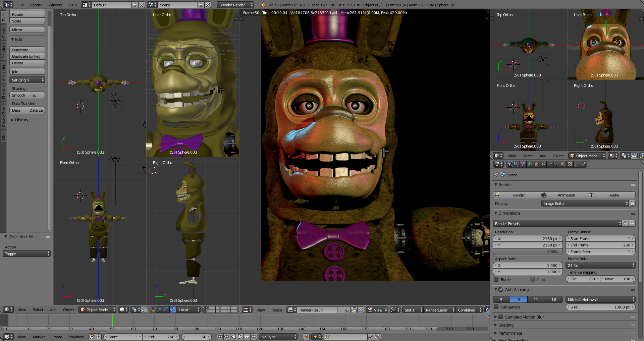Select anti-aliasing sample count 5
The width and height of the screenshot is (644, 341).
(501, 300)
